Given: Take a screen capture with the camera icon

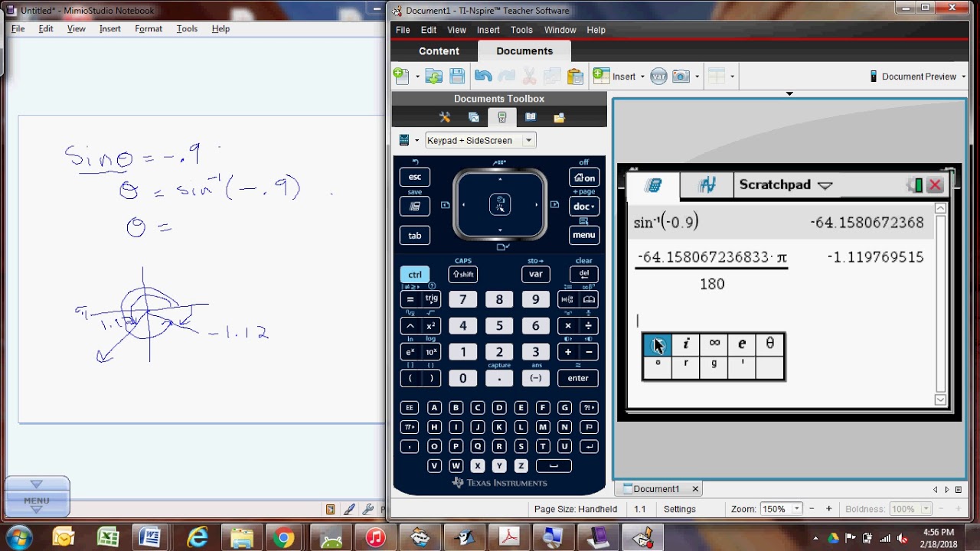Looking at the screenshot, I should tap(681, 76).
